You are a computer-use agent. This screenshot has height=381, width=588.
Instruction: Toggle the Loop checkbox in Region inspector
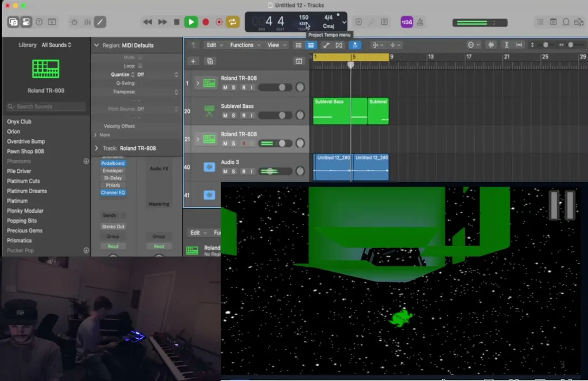click(140, 66)
